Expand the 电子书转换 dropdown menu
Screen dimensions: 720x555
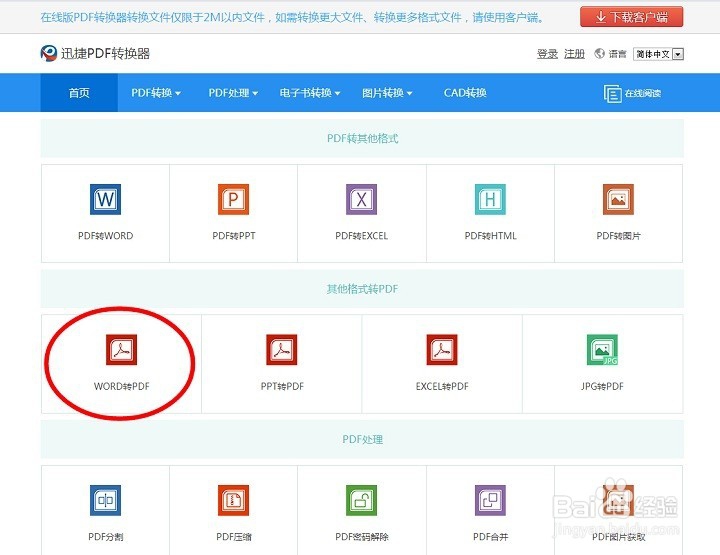309,93
